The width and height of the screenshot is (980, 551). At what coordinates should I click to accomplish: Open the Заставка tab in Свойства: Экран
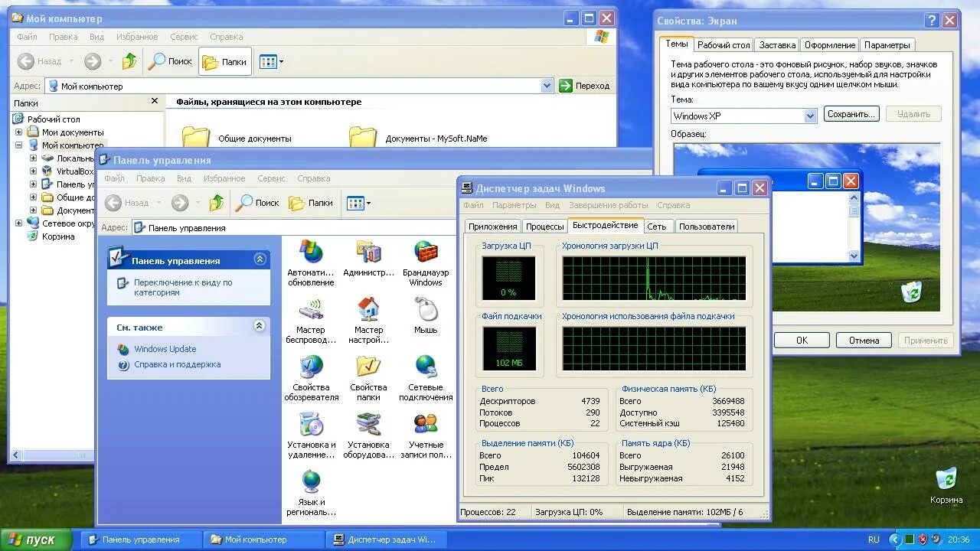[x=778, y=45]
